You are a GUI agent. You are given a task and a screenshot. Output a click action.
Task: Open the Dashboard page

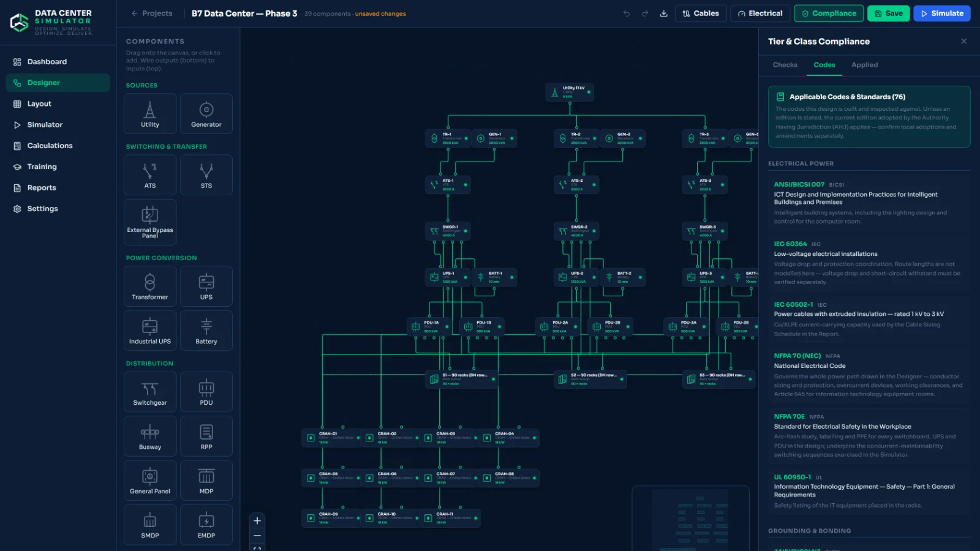pos(58,62)
